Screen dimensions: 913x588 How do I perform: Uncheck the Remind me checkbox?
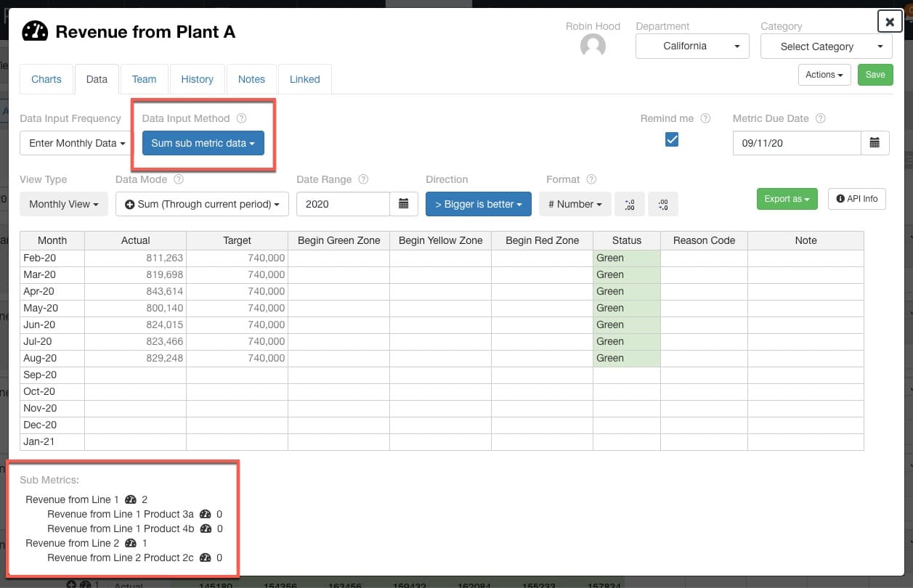672,139
